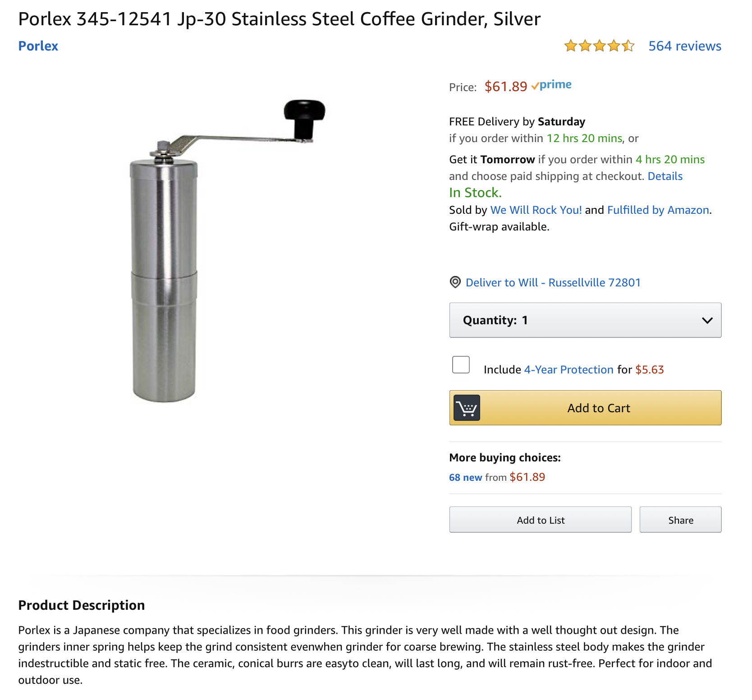Click the star rating icon
752x700 pixels.
[599, 46]
